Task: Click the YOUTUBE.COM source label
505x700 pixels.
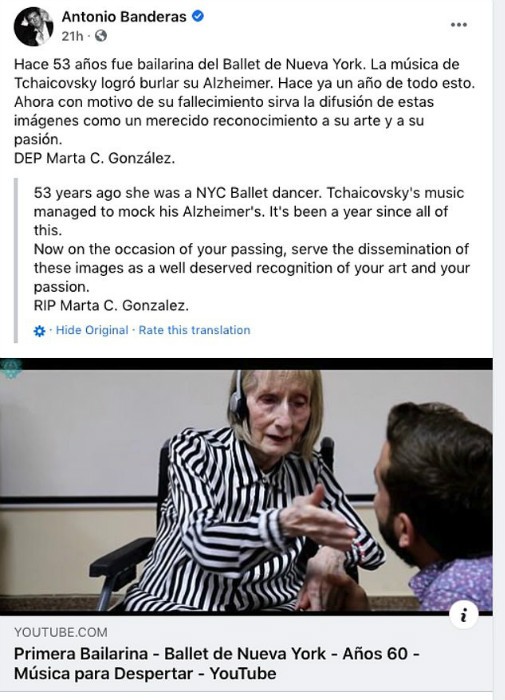Action: pyautogui.click(x=61, y=632)
